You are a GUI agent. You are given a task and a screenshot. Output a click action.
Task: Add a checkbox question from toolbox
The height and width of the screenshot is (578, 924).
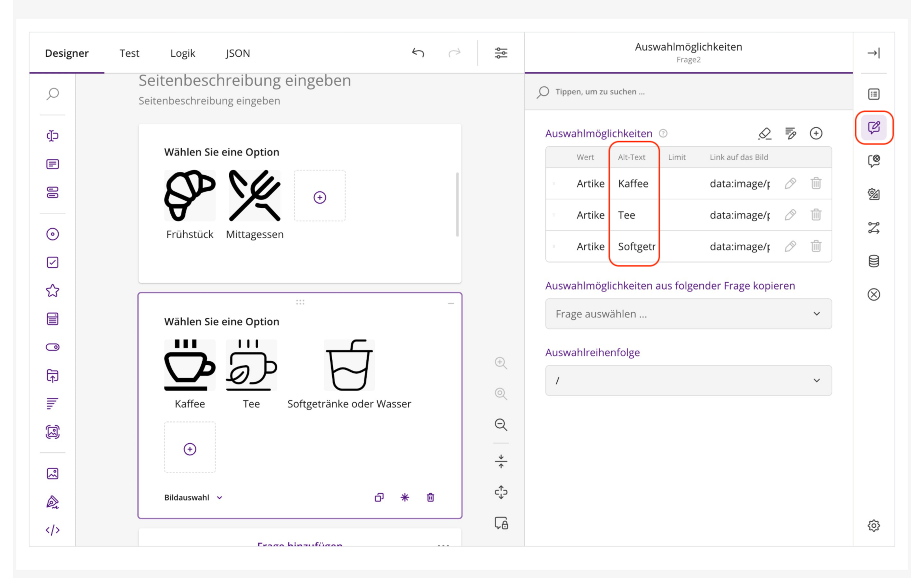click(53, 262)
